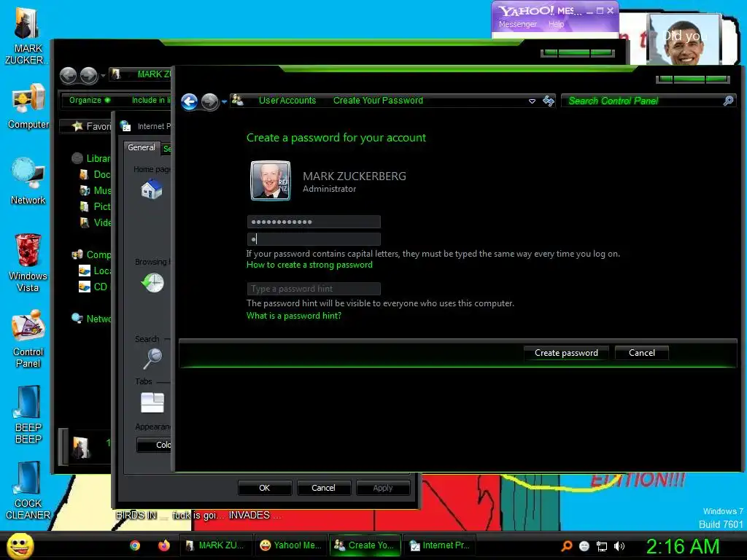Launch Chrome from the taskbar

pos(135,545)
